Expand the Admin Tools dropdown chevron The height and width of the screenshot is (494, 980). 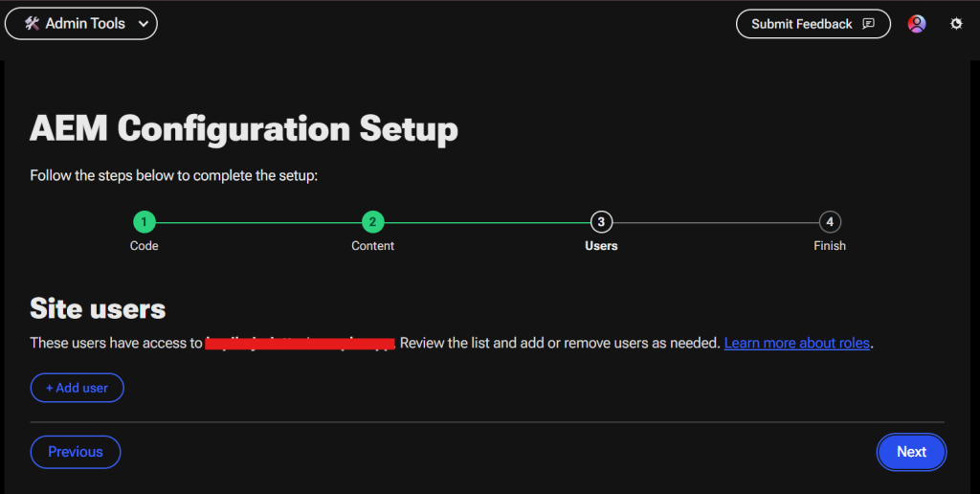pos(144,24)
